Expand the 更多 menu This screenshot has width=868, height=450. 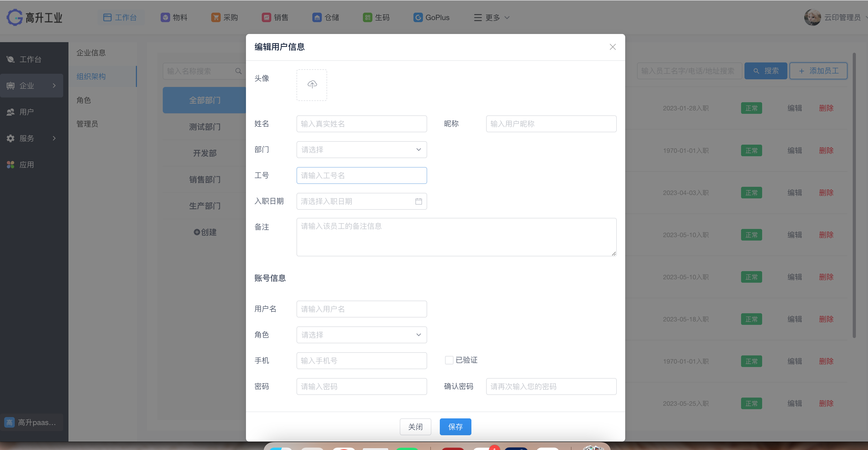click(x=491, y=18)
